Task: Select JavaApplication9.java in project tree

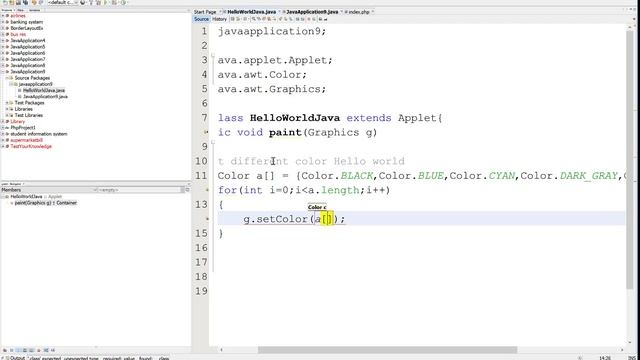Action: click(x=45, y=96)
